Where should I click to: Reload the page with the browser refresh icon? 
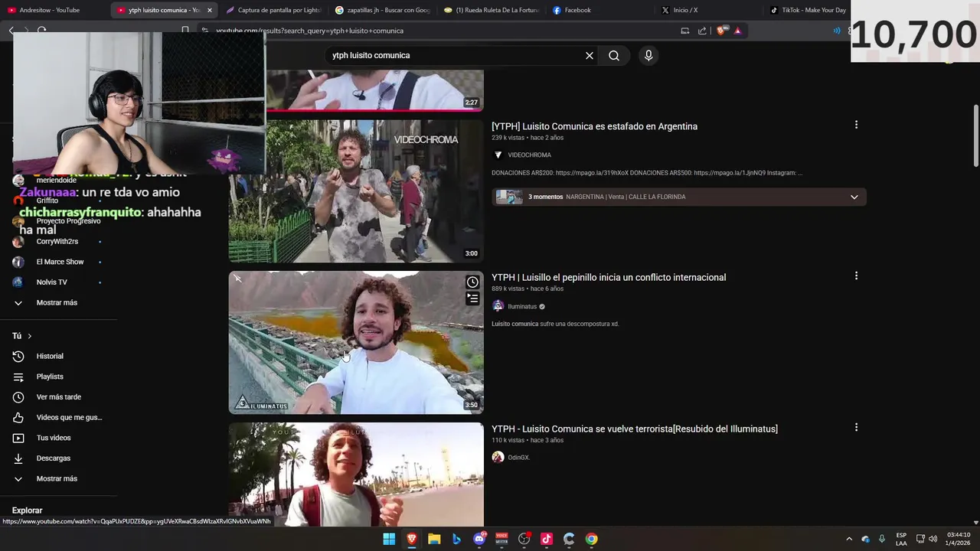[41, 31]
